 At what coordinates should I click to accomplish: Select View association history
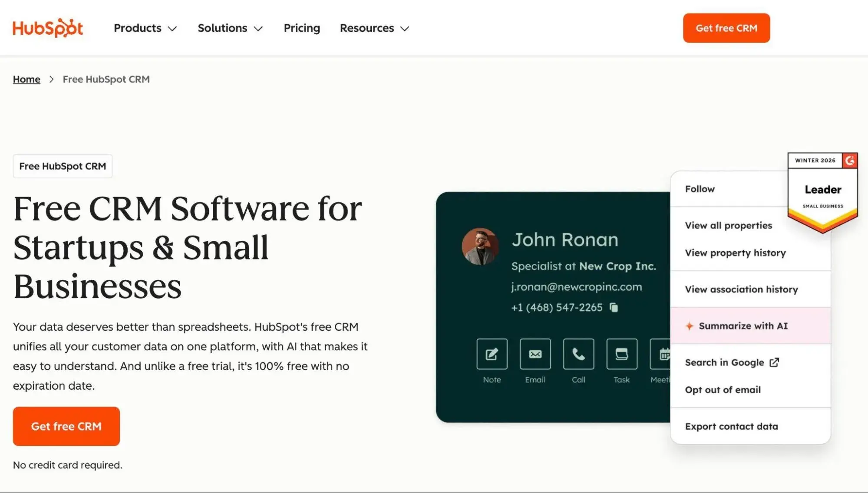(x=750, y=289)
